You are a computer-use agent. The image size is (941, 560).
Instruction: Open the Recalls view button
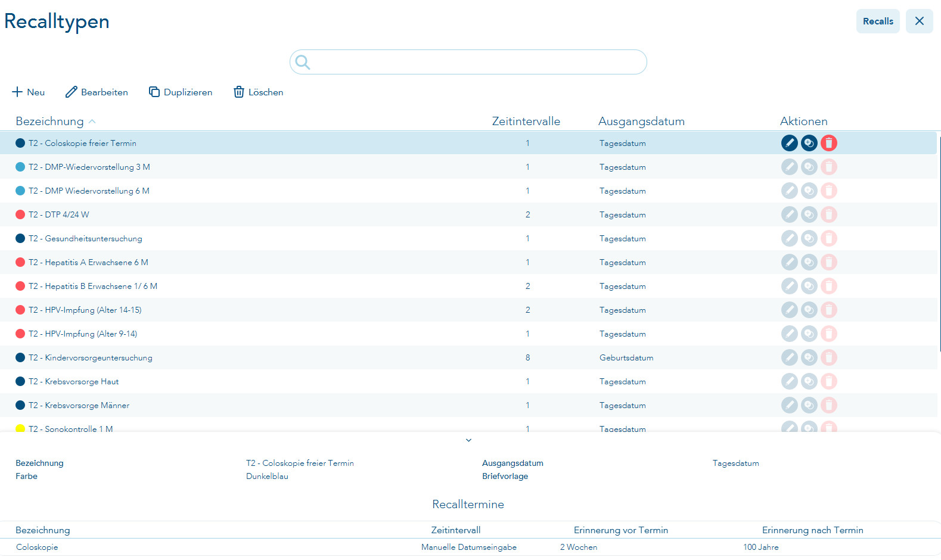[x=877, y=21]
